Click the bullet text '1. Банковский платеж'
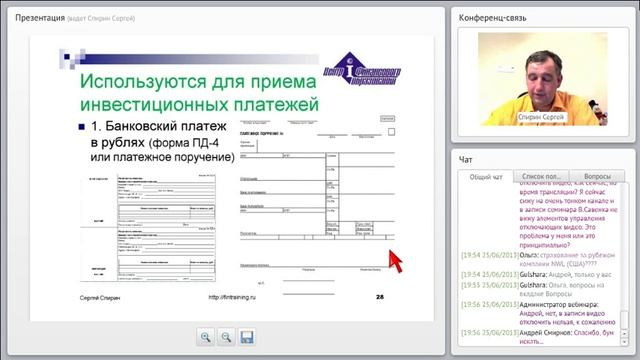Viewport: 640px width, 360px height. coord(158,126)
